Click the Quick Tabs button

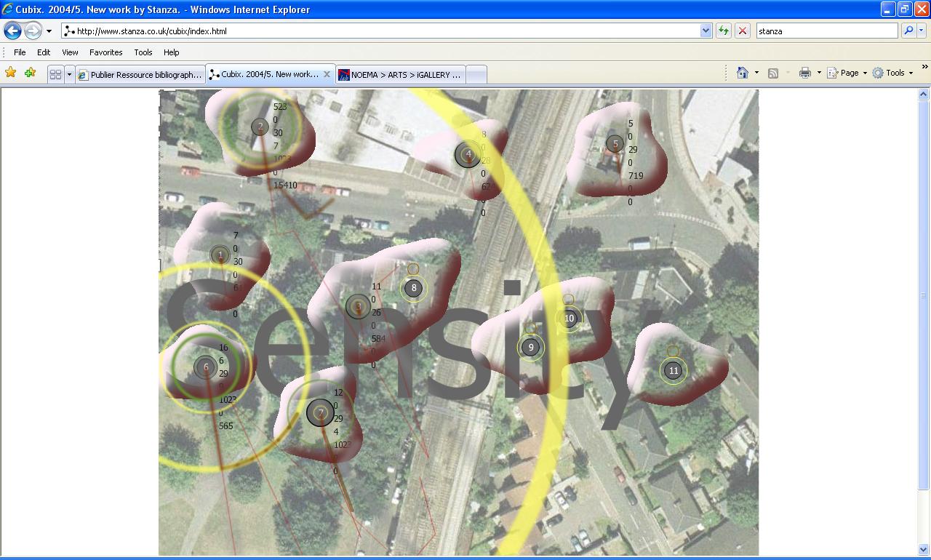[55, 74]
